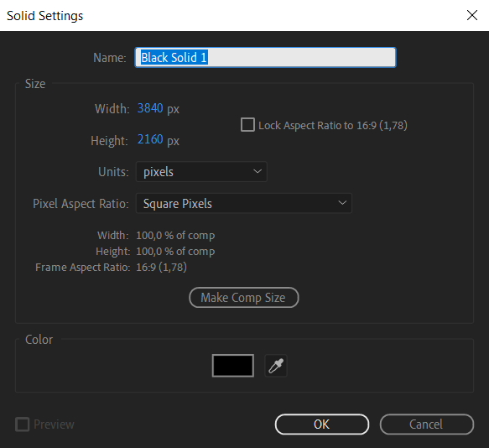
Task: Select the Height value 2160
Action: 150,139
